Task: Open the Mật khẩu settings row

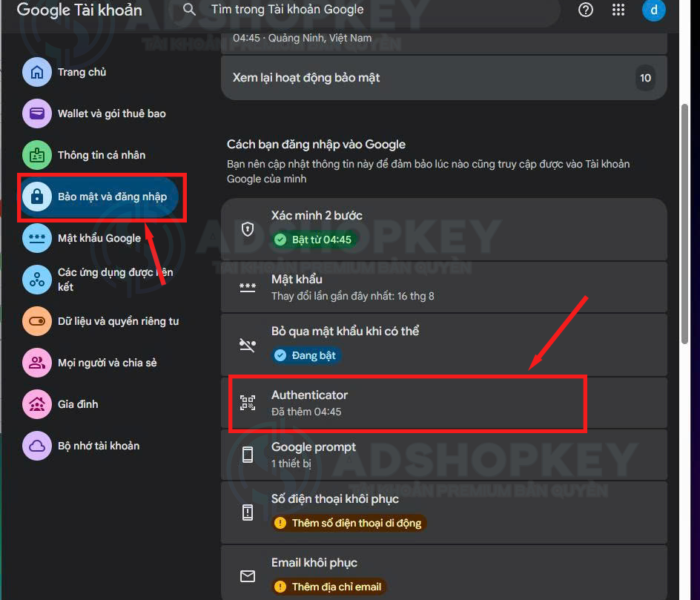Action: click(x=443, y=287)
